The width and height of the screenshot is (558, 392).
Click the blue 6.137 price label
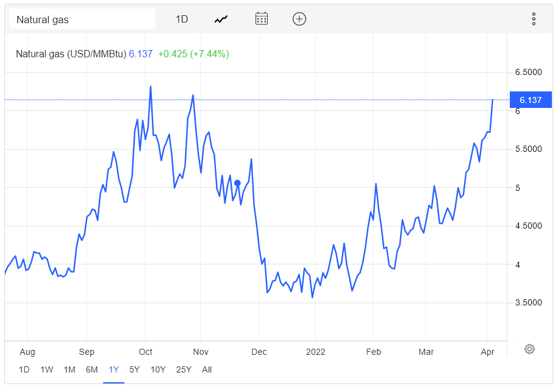531,100
